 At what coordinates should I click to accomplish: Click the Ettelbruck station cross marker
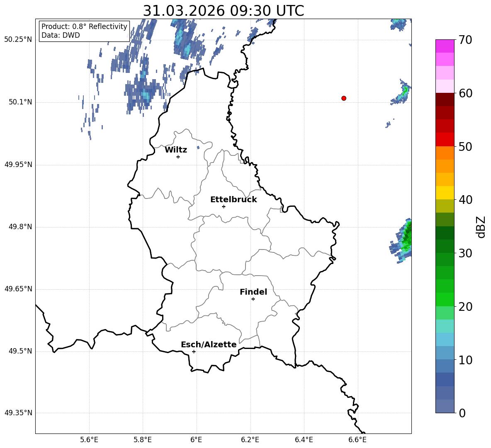coord(224,206)
